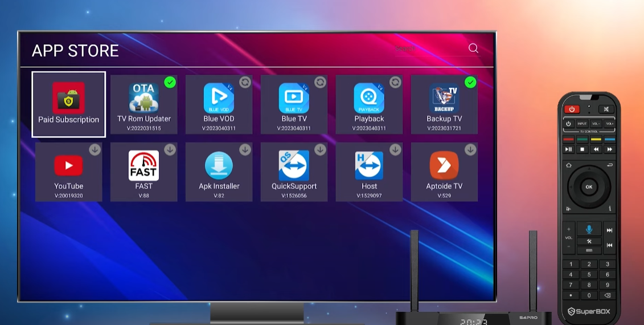
Task: Select the Aptoide TV app icon
Action: point(444,165)
